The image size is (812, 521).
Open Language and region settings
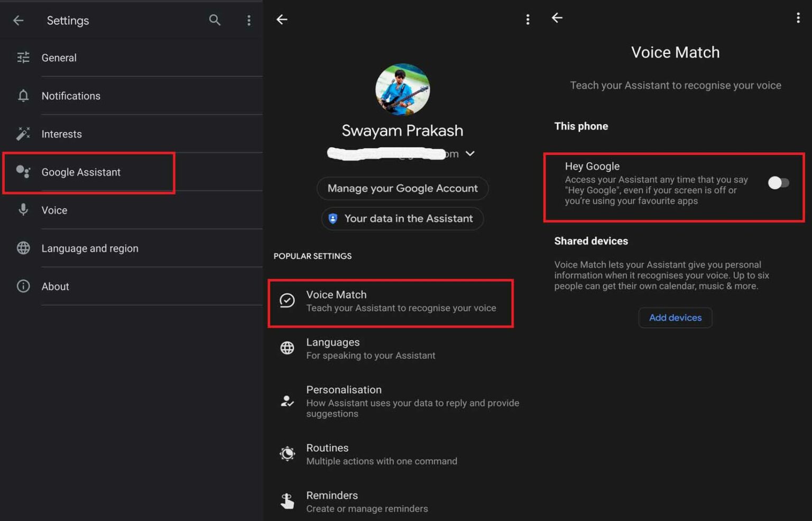click(90, 248)
